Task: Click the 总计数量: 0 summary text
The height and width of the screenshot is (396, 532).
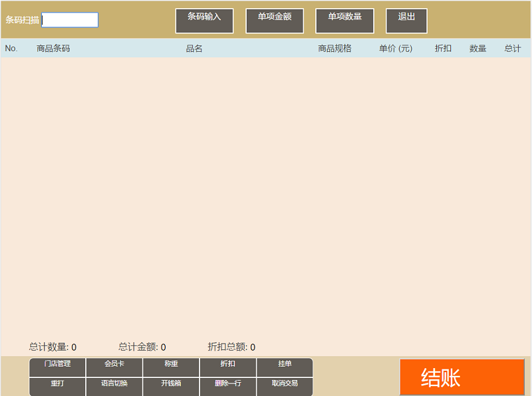Action: coord(53,347)
